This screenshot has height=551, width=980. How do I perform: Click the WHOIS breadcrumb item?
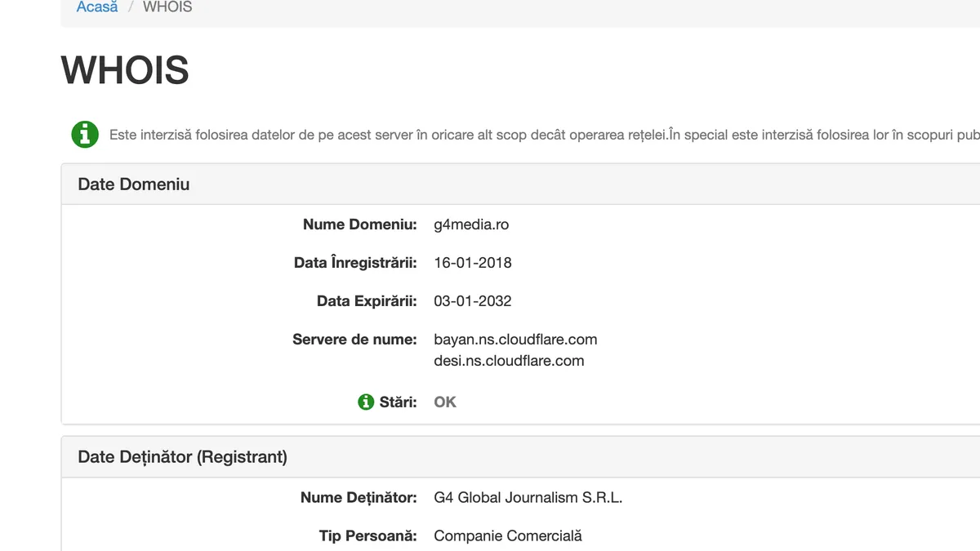[x=167, y=7]
